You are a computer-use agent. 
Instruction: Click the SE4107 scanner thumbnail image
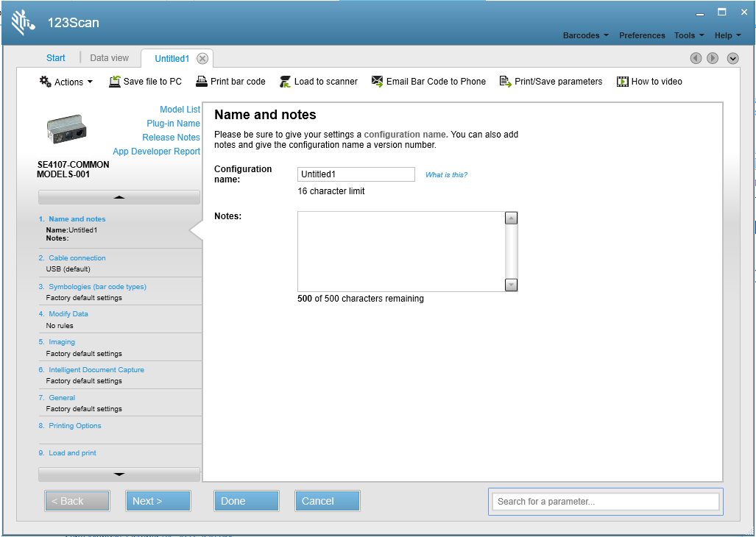click(67, 129)
